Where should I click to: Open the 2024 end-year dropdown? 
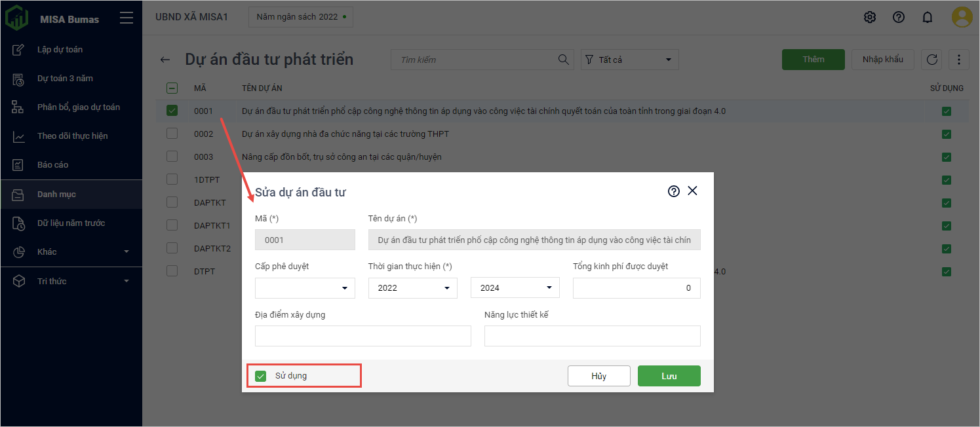515,288
